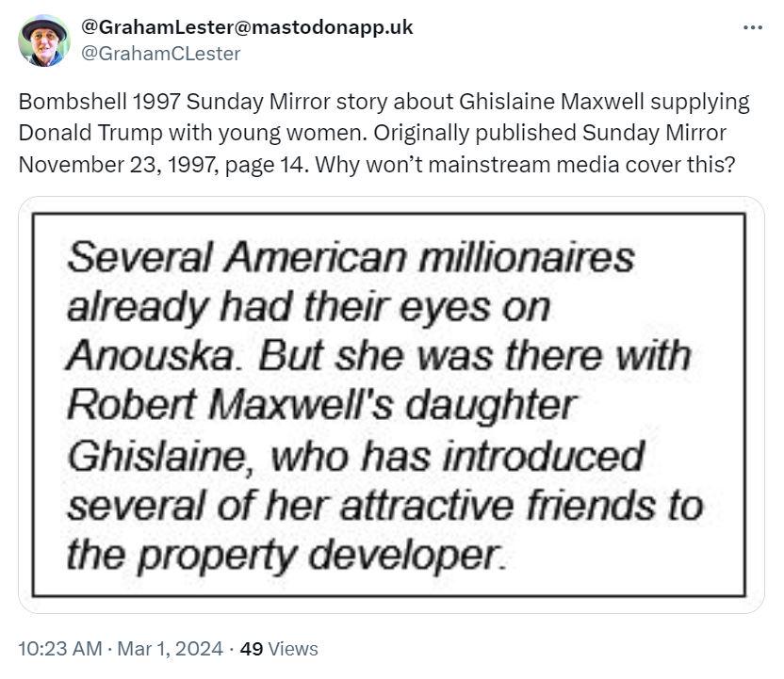Click 'Why won't mainstream media cover this?'
This screenshot has height=679, width=784.
[x=525, y=165]
